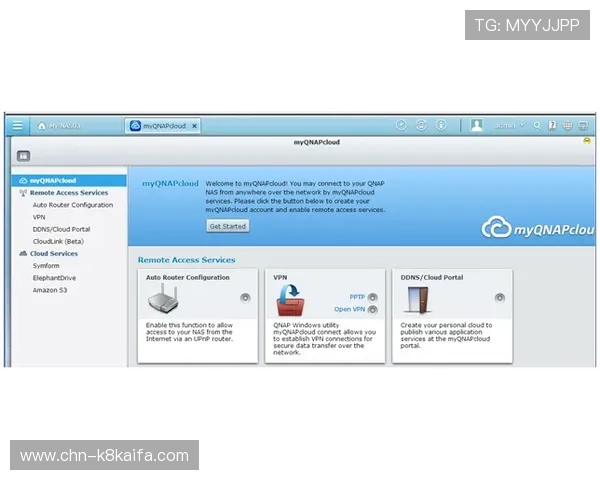This screenshot has height=480, width=600.
Task: Click the Remote Access Services section heading
Action: tap(186, 260)
